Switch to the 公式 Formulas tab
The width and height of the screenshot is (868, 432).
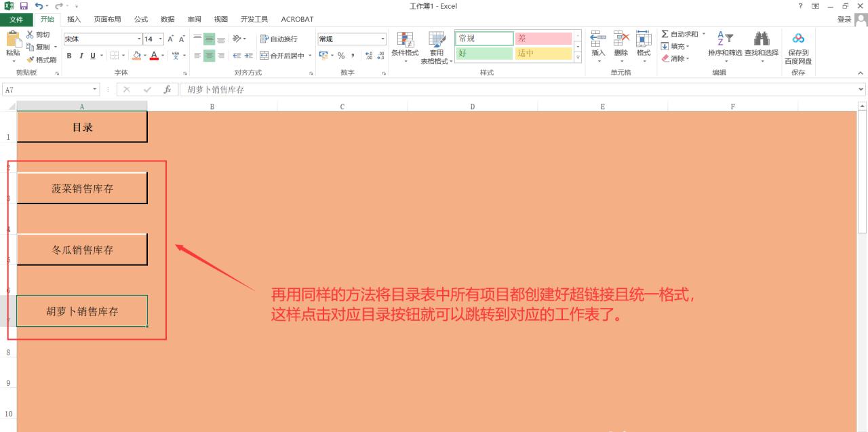coord(141,19)
